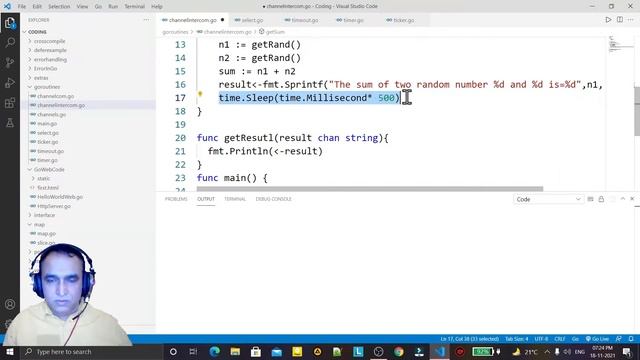Click Go Live in the status bar
This screenshot has width=640, height=360.
click(x=597, y=339)
